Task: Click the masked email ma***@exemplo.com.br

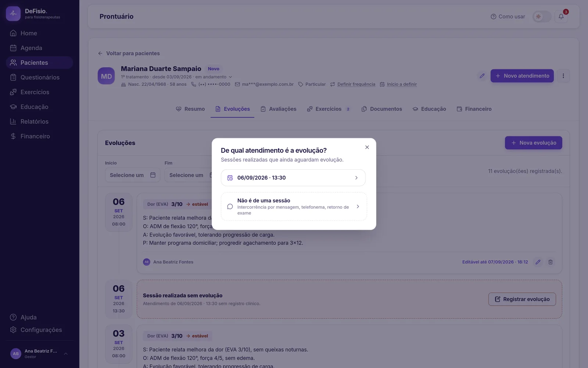Action: 268,84
